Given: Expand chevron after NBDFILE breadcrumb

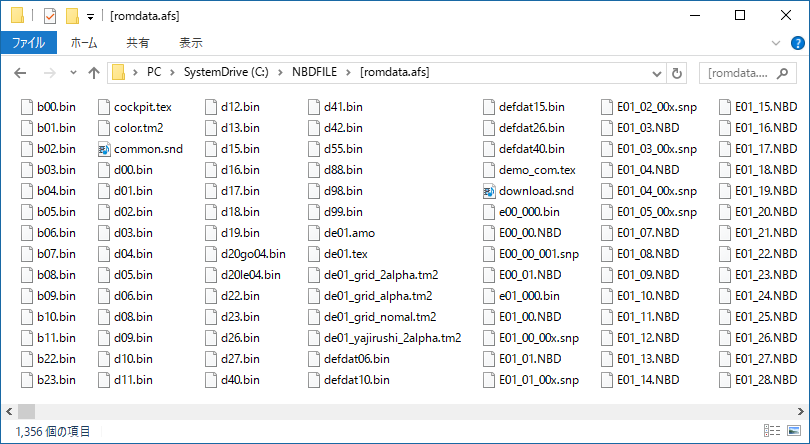Looking at the screenshot, I should pyautogui.click(x=349, y=73).
